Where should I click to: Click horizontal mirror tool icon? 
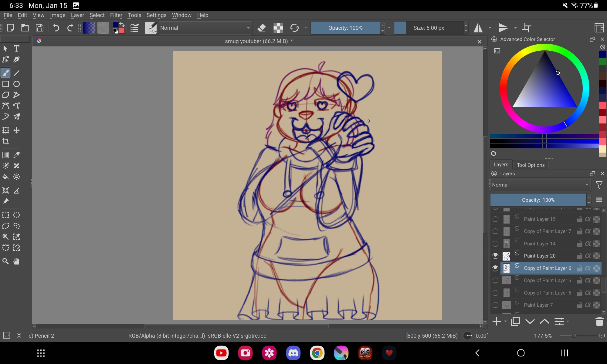pyautogui.click(x=478, y=28)
